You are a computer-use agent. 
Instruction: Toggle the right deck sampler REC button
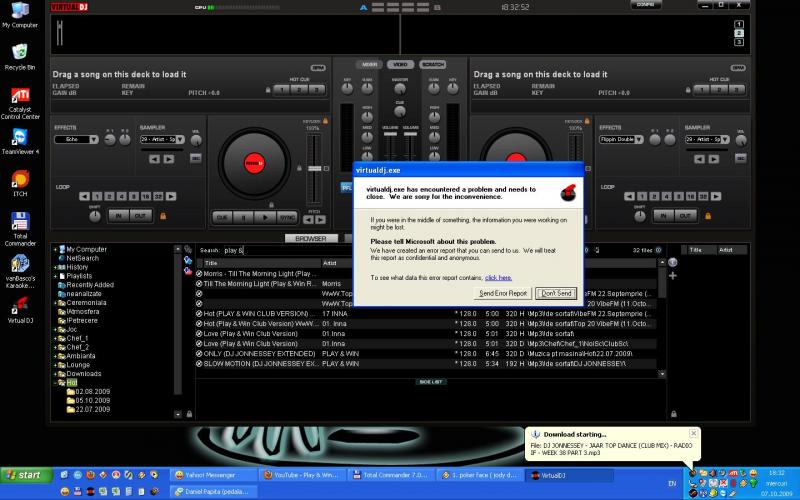tap(741, 159)
